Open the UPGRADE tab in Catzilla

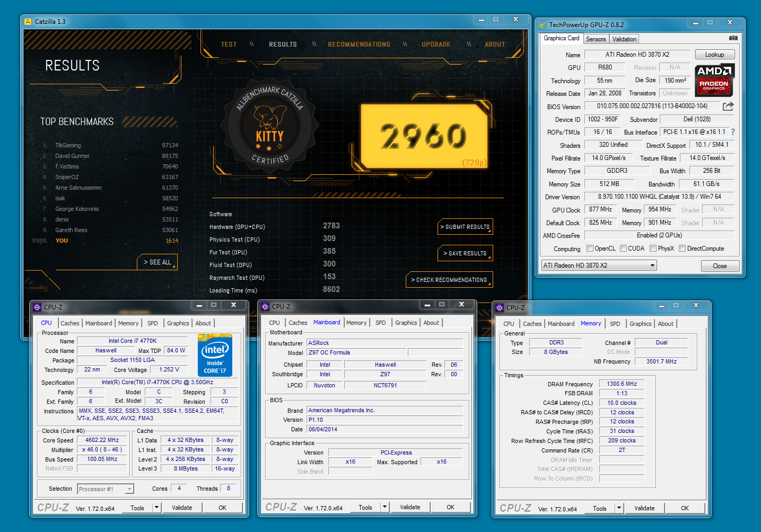pos(436,45)
